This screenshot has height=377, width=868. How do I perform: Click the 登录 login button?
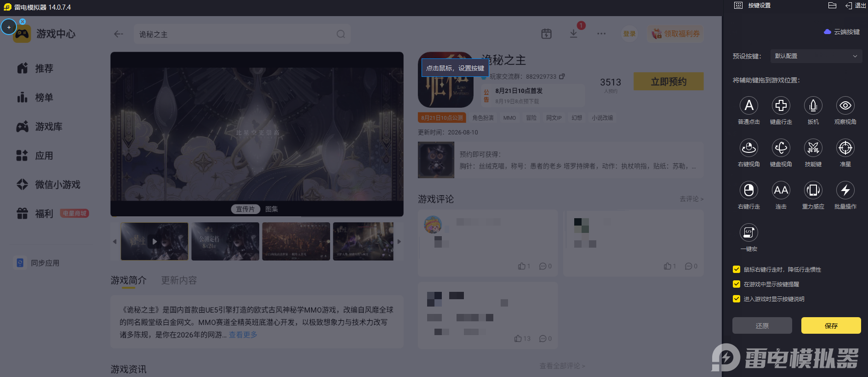click(629, 34)
